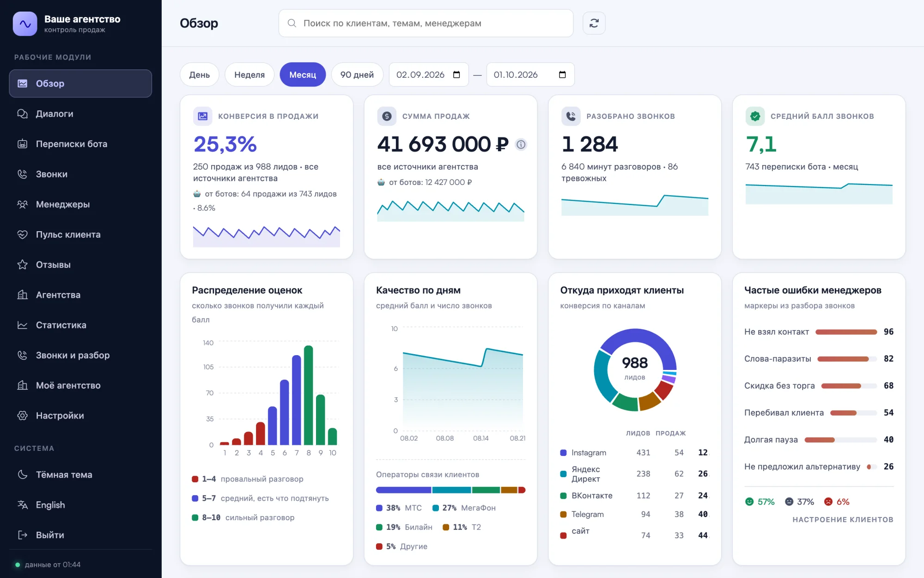Click the Выйти logout icon

pos(23,535)
